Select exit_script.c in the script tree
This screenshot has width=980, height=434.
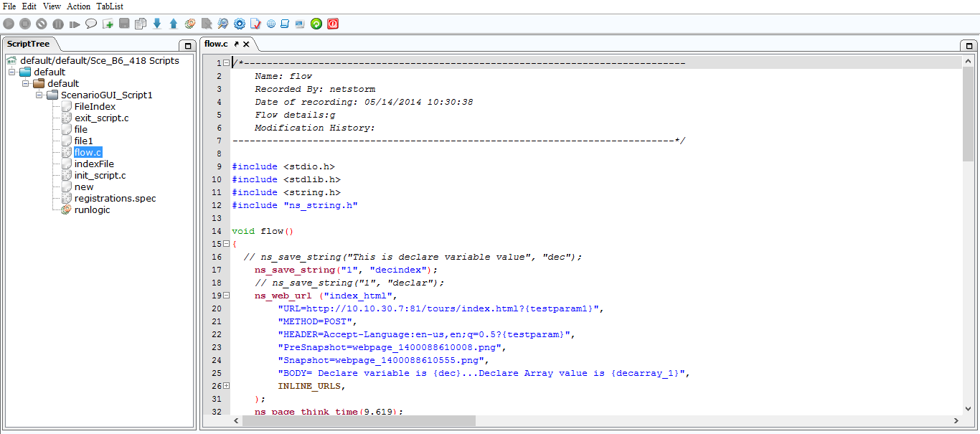click(102, 118)
